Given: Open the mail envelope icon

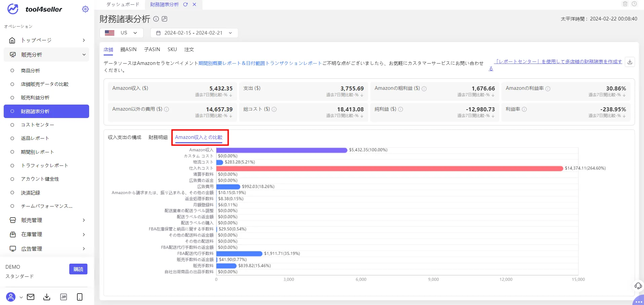Looking at the screenshot, I should [31, 297].
